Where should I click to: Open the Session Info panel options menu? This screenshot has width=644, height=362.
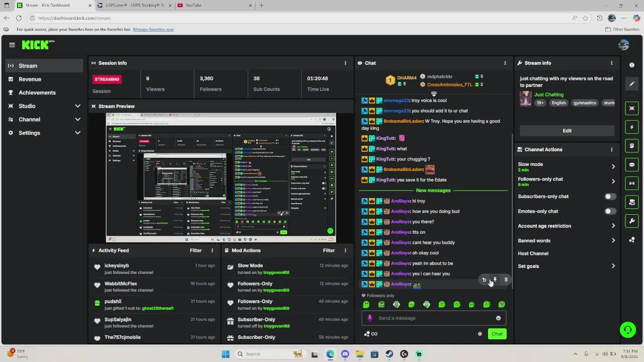pos(345,63)
